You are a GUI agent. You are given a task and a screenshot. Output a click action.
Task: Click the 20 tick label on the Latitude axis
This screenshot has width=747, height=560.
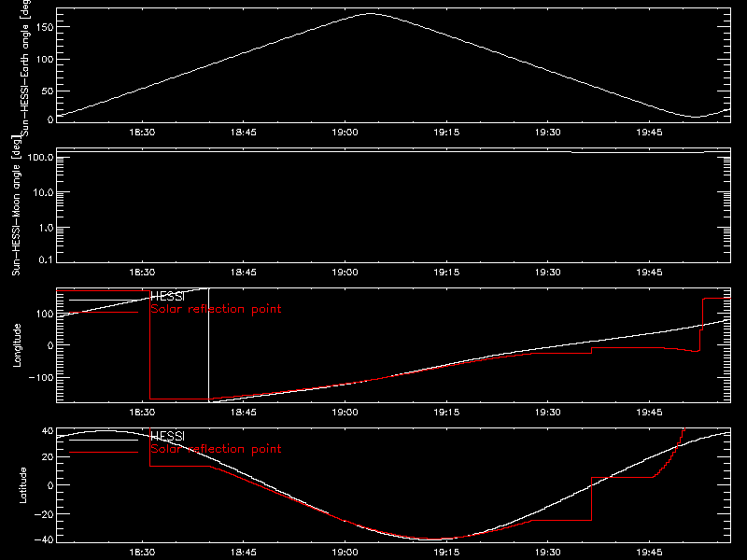48,457
